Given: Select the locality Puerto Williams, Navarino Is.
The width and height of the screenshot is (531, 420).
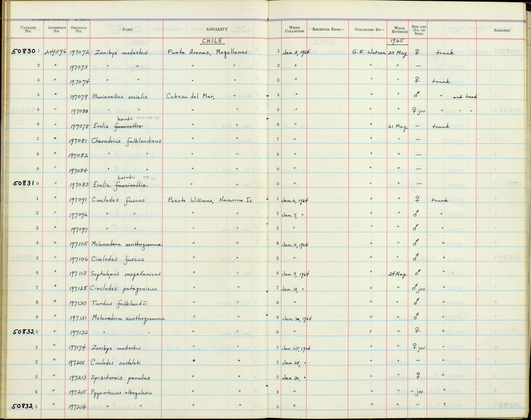Looking at the screenshot, I should (211, 200).
